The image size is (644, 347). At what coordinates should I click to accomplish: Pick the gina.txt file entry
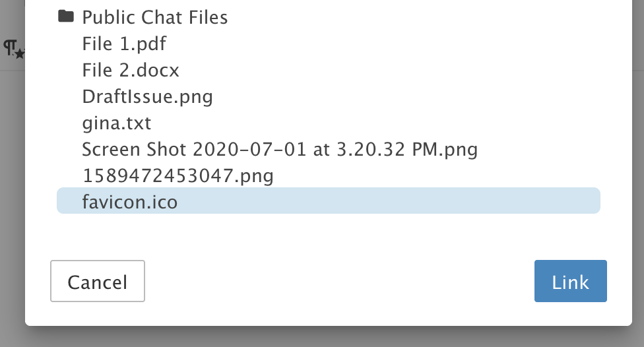(116, 123)
